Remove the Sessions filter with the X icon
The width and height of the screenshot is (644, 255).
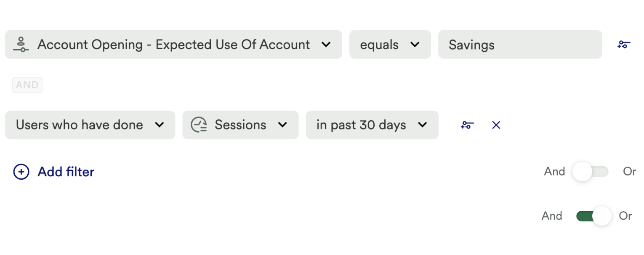coord(496,125)
